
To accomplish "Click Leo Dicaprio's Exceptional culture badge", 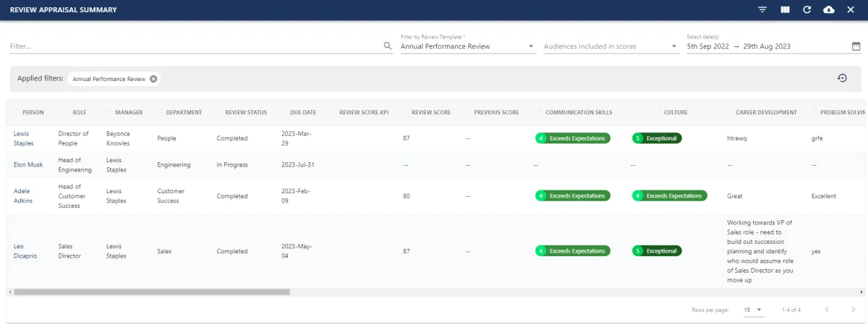I will (657, 251).
